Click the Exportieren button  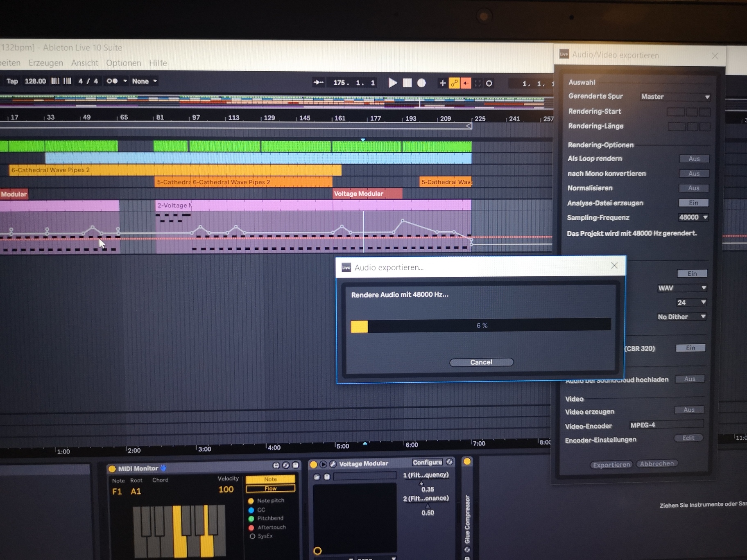pos(611,465)
